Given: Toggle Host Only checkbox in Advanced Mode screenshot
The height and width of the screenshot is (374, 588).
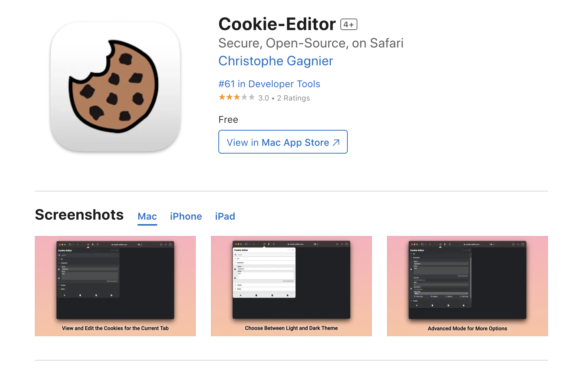Looking at the screenshot, I should pyautogui.click(x=415, y=296).
